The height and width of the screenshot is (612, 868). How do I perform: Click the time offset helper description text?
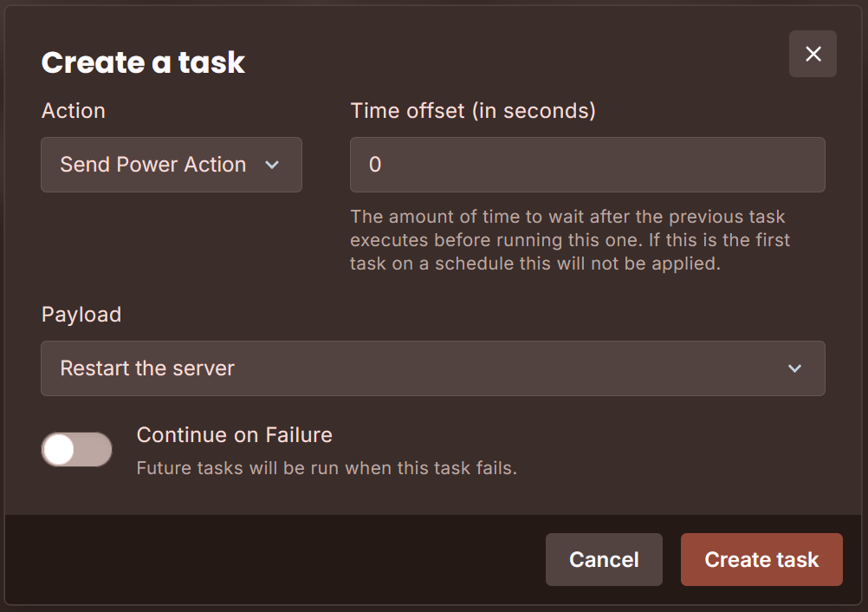click(x=569, y=240)
